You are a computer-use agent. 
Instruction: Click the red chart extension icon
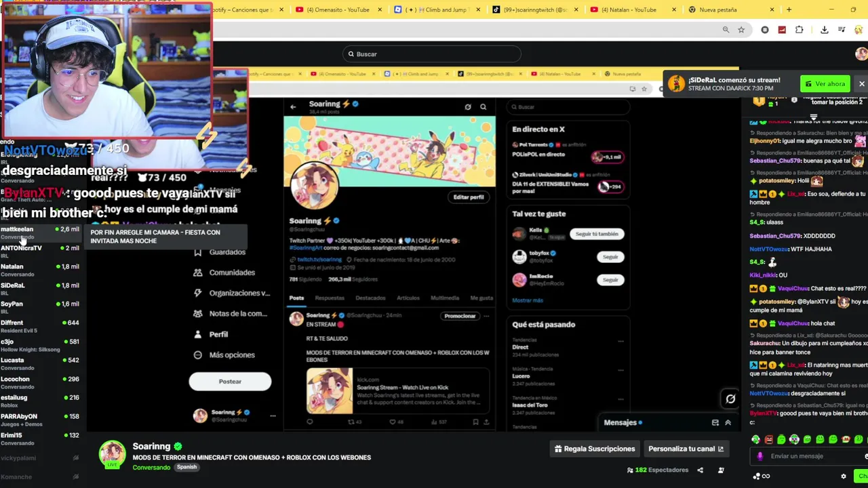tap(782, 30)
